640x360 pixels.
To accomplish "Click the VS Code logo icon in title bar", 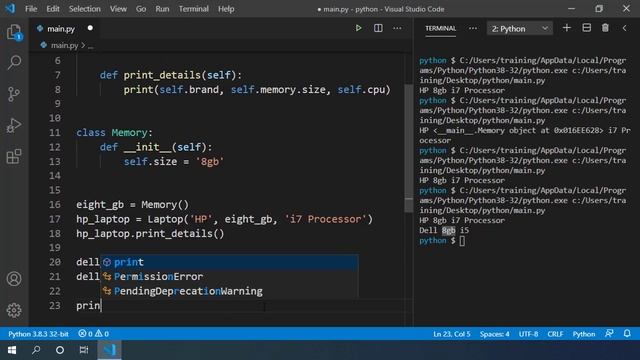I will 10,9.
